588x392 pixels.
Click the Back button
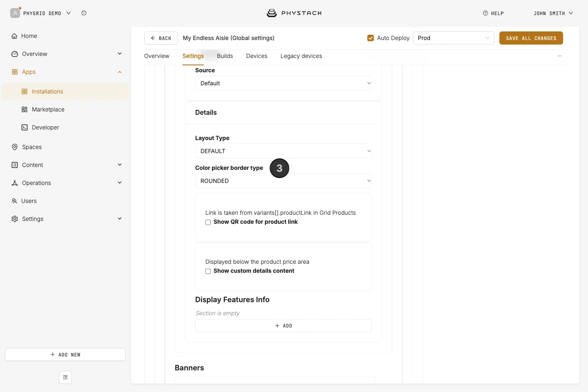coord(161,38)
